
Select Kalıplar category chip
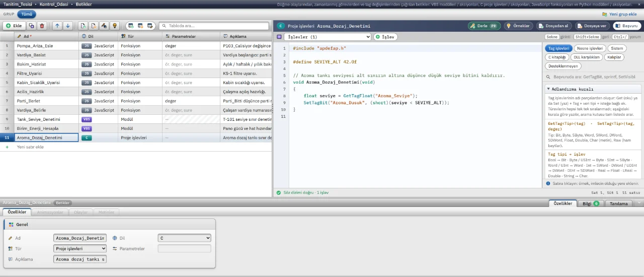click(x=614, y=57)
